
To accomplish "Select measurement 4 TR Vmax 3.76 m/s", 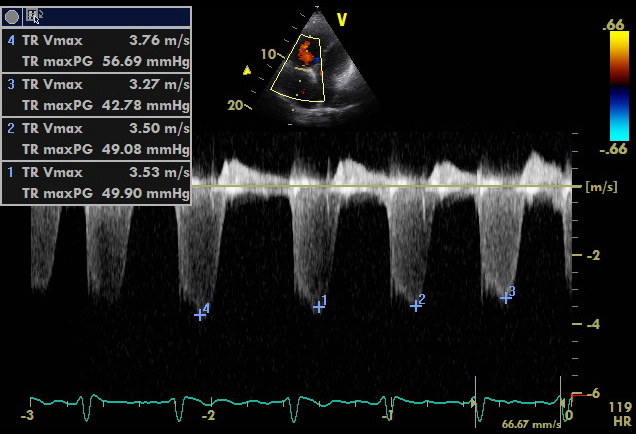I will tap(97, 41).
